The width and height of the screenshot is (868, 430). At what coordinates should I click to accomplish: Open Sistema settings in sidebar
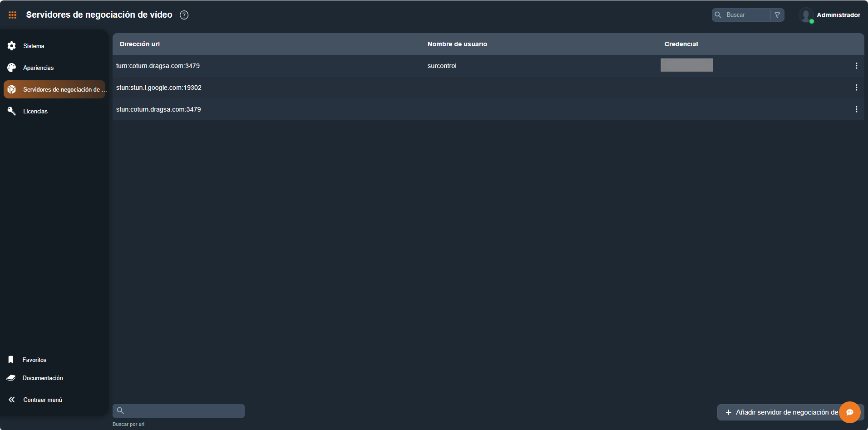tap(34, 46)
